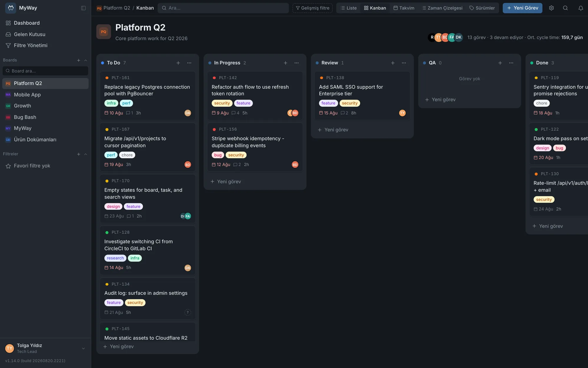This screenshot has height=368, width=588.
Task: Click the Yeni Görev button
Action: 522,8
